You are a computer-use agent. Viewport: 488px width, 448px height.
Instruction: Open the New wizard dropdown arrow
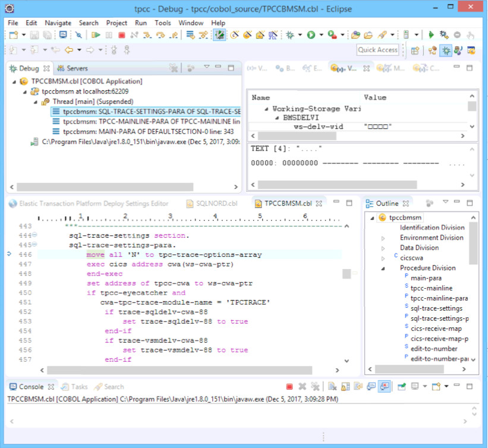coord(24,35)
